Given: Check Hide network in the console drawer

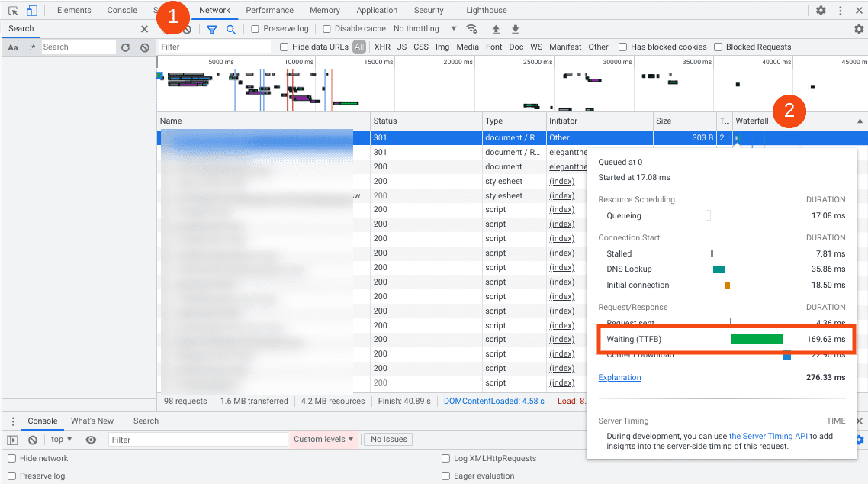Looking at the screenshot, I should pyautogui.click(x=10, y=458).
